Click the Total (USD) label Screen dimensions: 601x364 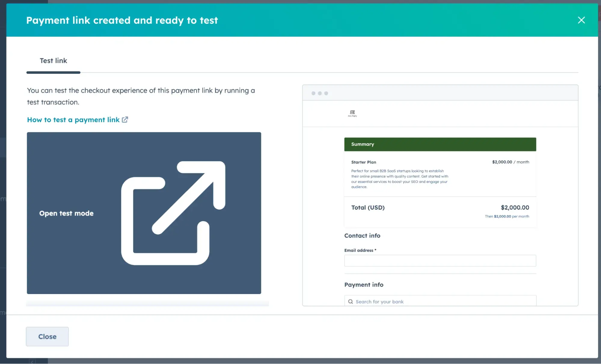coord(368,208)
